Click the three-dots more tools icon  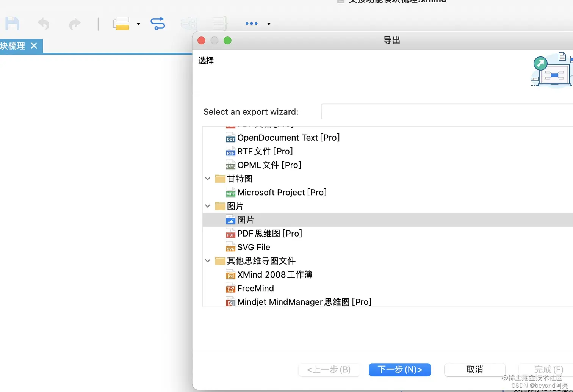(x=251, y=24)
